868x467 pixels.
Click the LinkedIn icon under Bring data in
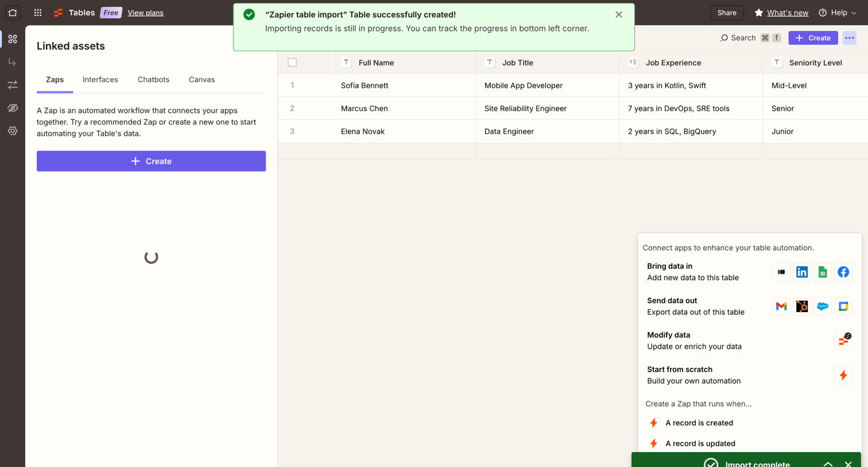[802, 272]
